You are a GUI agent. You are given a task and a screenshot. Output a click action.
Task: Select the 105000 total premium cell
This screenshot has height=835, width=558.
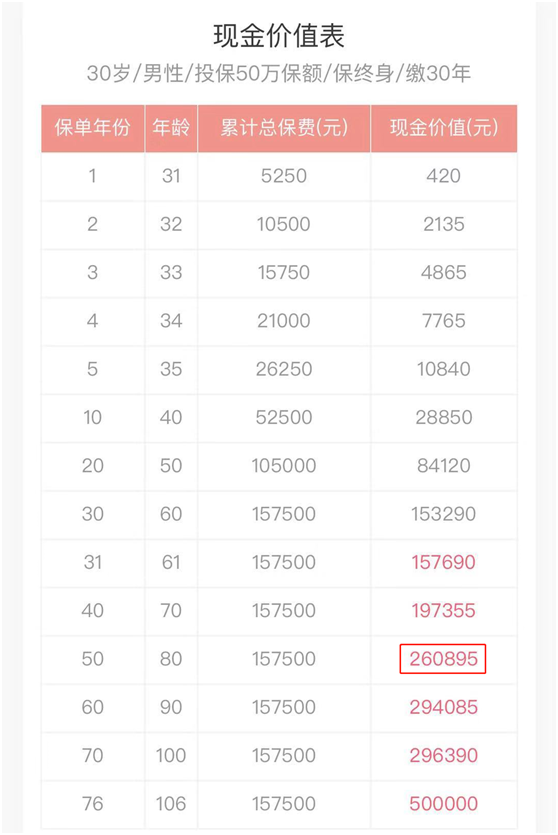tap(284, 465)
